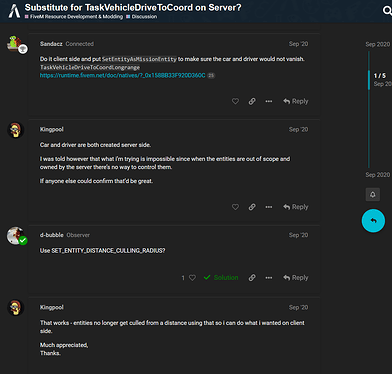Reply to d-bubble's solution post

(296, 278)
